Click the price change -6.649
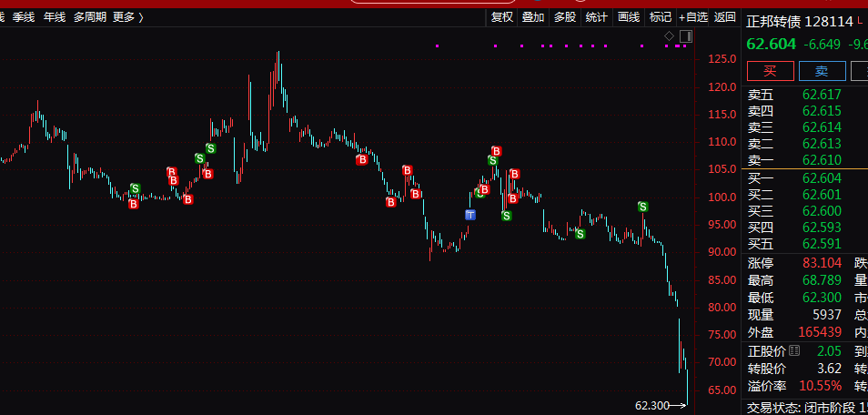The width and height of the screenshot is (868, 415). point(822,45)
